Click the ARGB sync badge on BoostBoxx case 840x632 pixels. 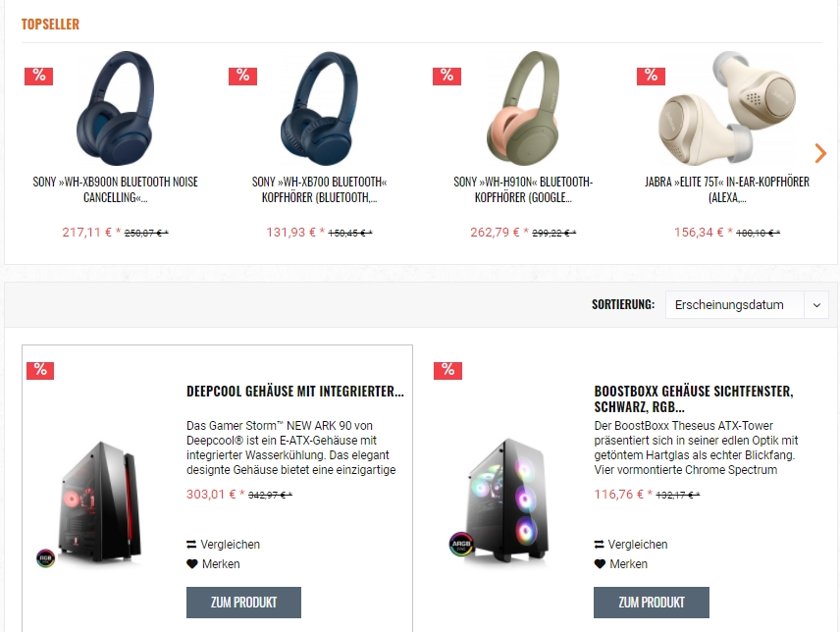tap(460, 544)
